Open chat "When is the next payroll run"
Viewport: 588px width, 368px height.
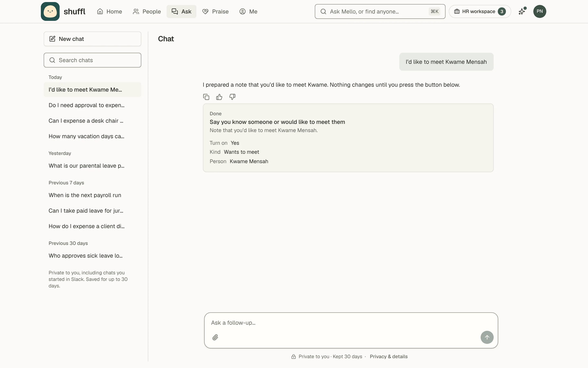pyautogui.click(x=92, y=195)
